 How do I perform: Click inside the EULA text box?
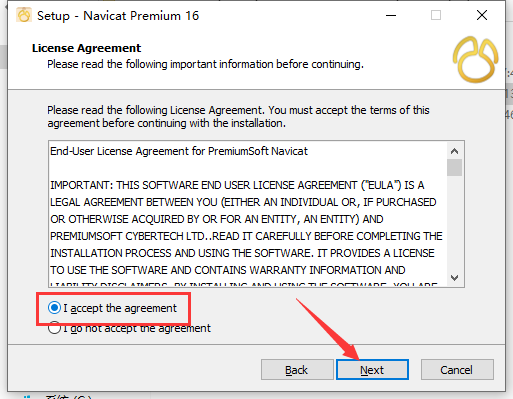click(x=248, y=214)
